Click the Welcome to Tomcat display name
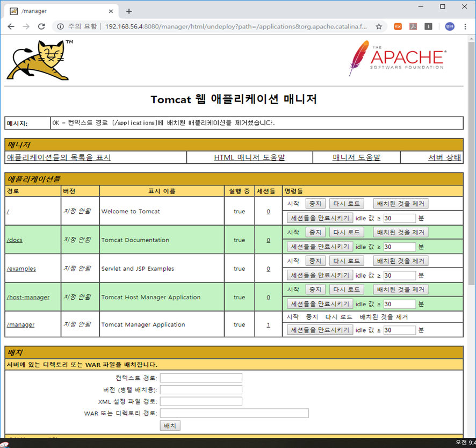 click(131, 212)
